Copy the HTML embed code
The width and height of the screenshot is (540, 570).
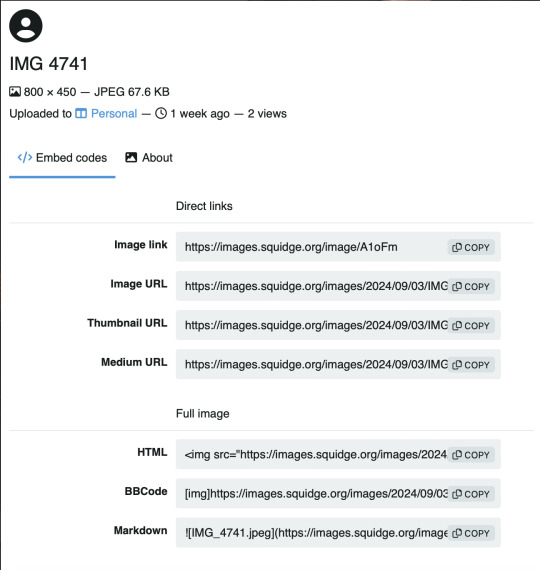[x=471, y=455]
